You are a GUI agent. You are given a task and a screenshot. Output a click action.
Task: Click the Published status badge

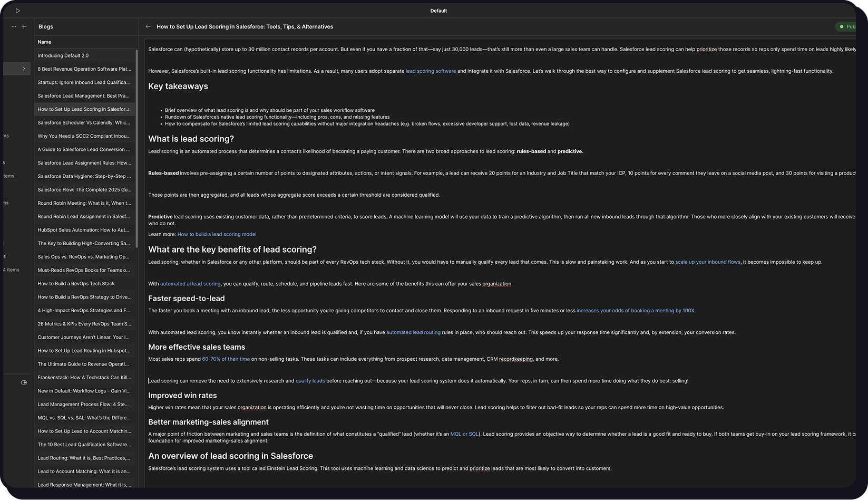pyautogui.click(x=846, y=26)
